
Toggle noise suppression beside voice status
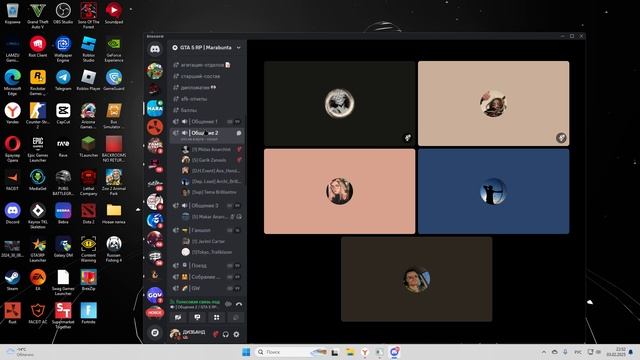pyautogui.click(x=228, y=304)
